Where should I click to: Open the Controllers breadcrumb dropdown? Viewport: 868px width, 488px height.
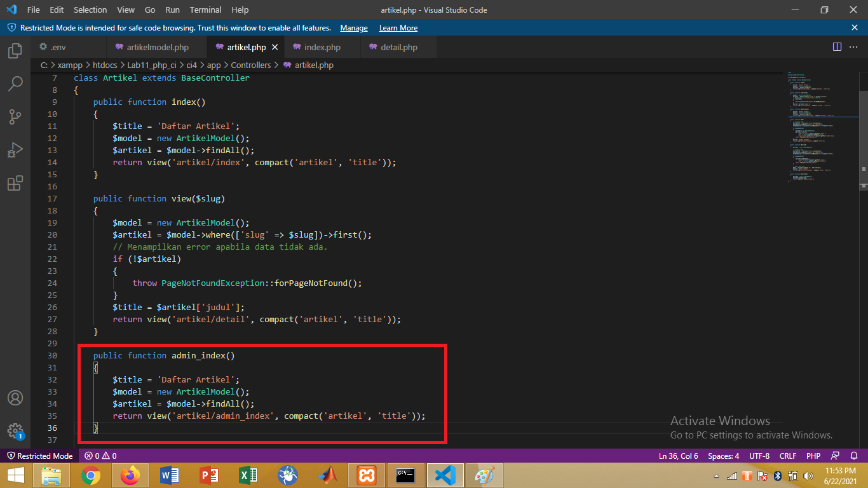pyautogui.click(x=251, y=65)
